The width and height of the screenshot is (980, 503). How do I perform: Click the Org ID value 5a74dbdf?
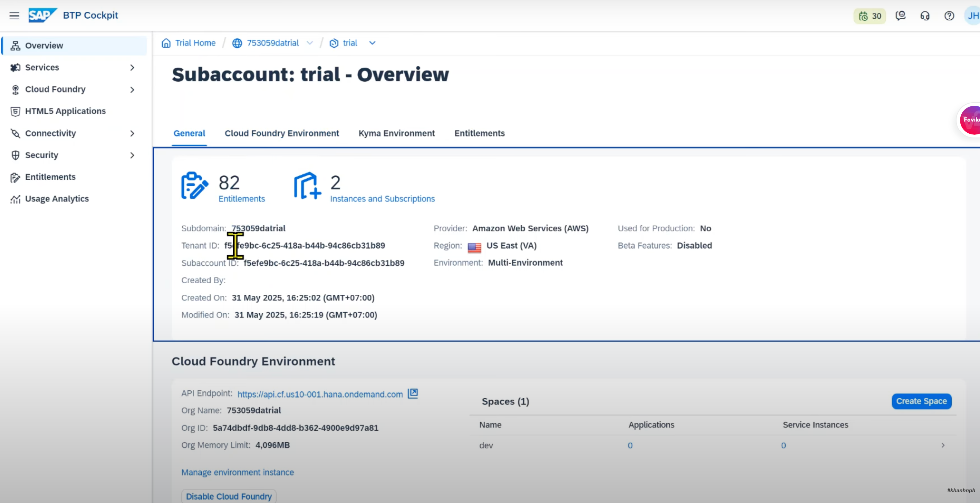(295, 428)
